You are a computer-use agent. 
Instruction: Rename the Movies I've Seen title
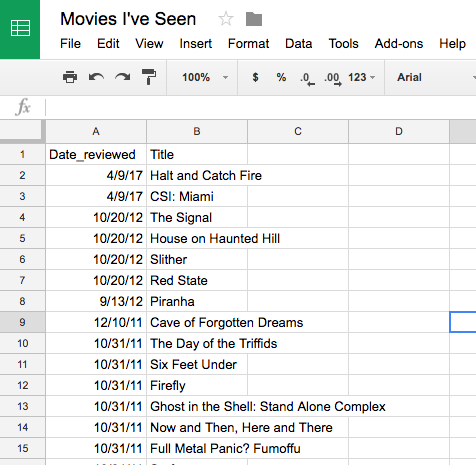point(128,19)
